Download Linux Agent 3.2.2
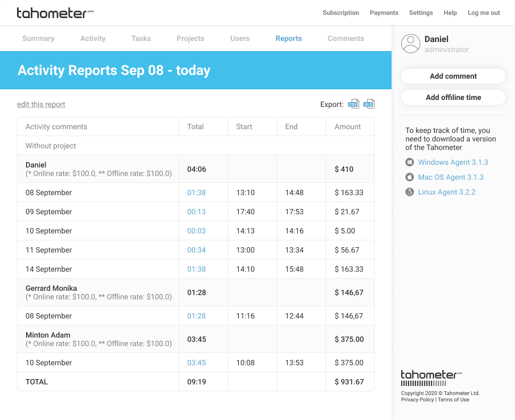This screenshot has width=515, height=420. pyautogui.click(x=447, y=192)
